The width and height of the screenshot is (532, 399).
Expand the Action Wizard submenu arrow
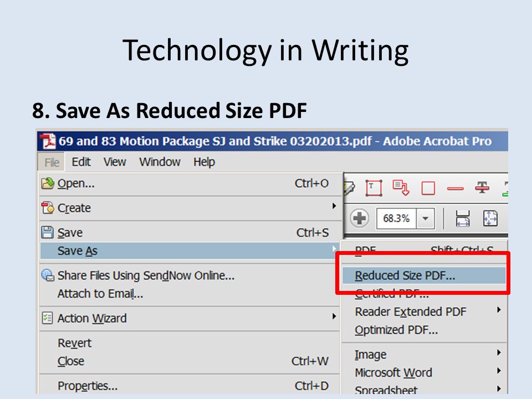pyautogui.click(x=334, y=316)
